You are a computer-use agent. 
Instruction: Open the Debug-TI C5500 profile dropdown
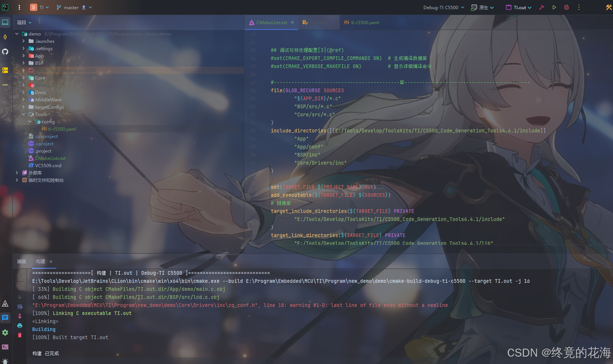[444, 7]
